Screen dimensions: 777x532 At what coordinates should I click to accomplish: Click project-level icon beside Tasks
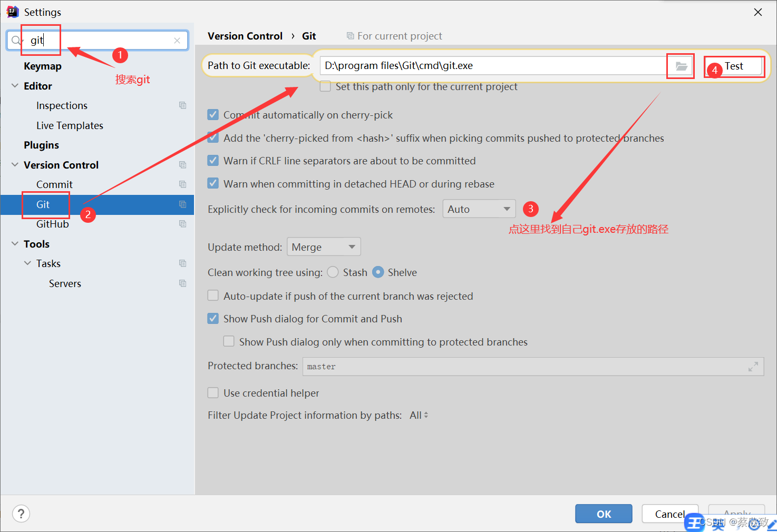point(183,263)
